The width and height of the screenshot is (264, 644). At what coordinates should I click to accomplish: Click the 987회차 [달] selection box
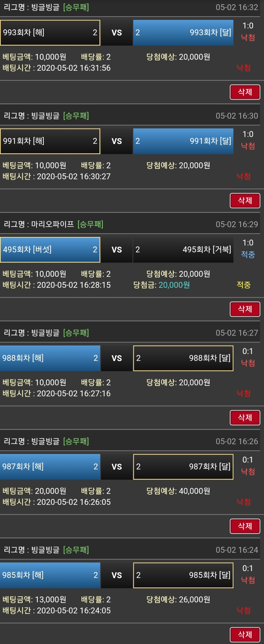183,467
